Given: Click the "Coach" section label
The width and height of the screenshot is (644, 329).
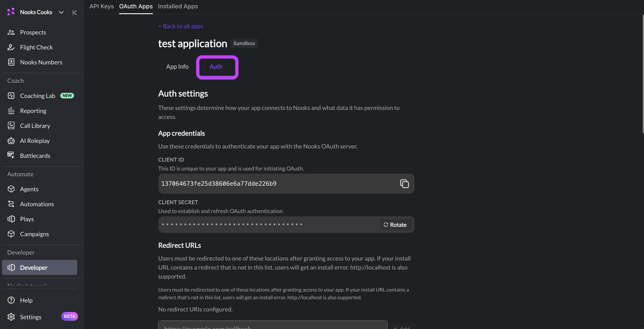Looking at the screenshot, I should [15, 81].
